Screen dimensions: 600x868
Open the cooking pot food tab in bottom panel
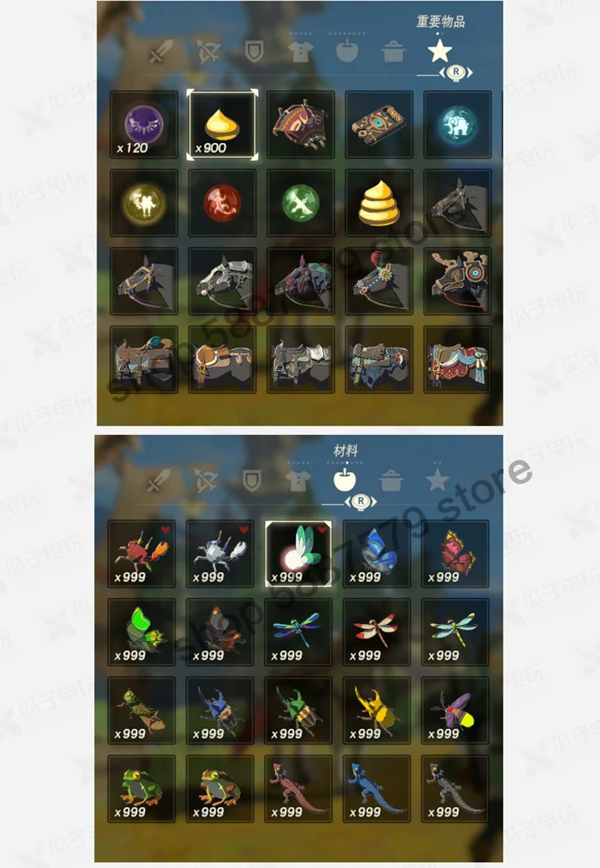pyautogui.click(x=391, y=480)
